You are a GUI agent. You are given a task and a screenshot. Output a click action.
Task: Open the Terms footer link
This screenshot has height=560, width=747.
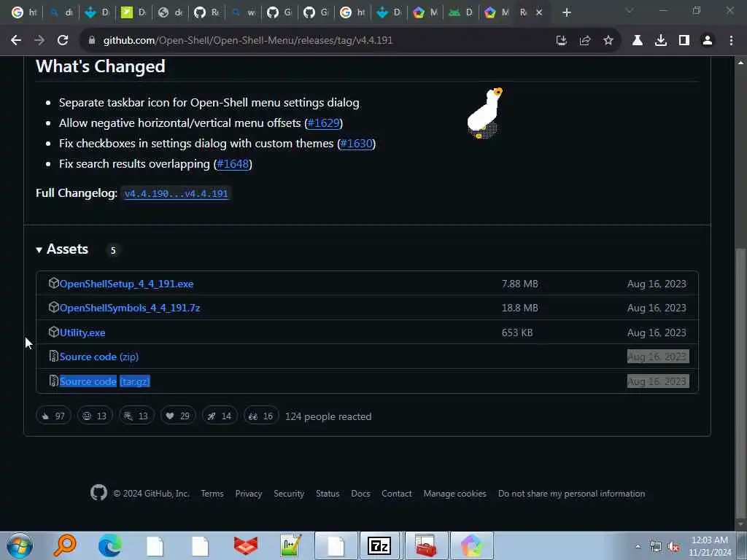coord(212,494)
